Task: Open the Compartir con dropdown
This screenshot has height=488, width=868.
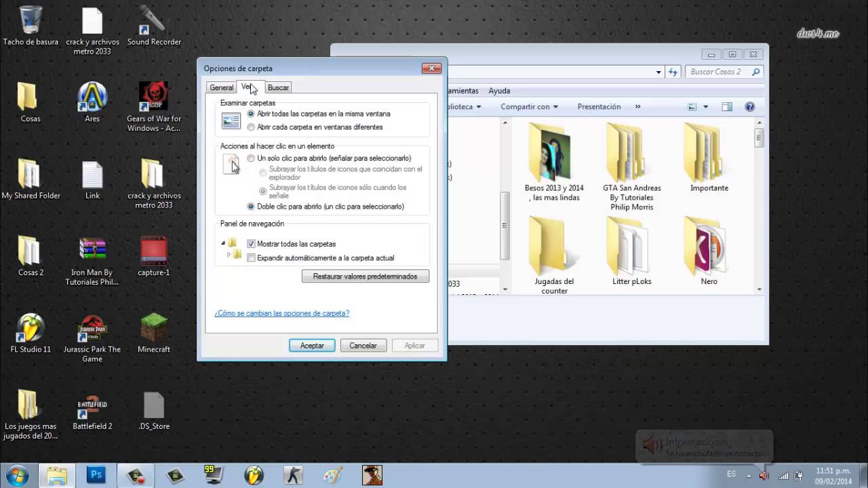Action: coord(529,106)
